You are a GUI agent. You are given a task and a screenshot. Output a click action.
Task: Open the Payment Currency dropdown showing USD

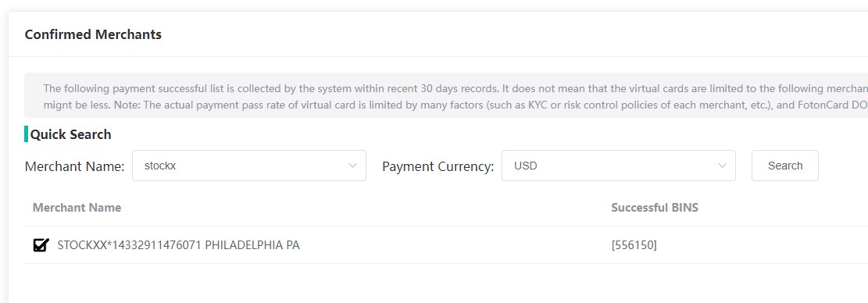tap(618, 166)
